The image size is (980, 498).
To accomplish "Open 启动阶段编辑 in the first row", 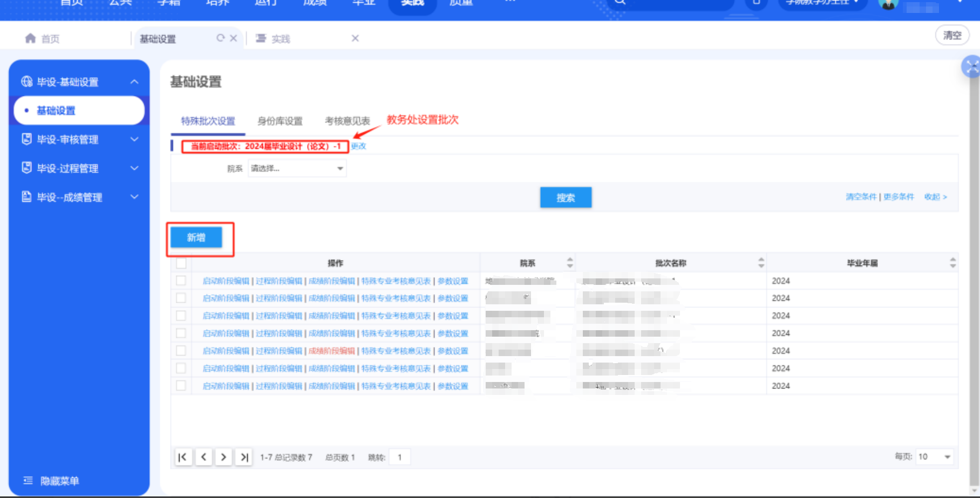I will coord(226,281).
